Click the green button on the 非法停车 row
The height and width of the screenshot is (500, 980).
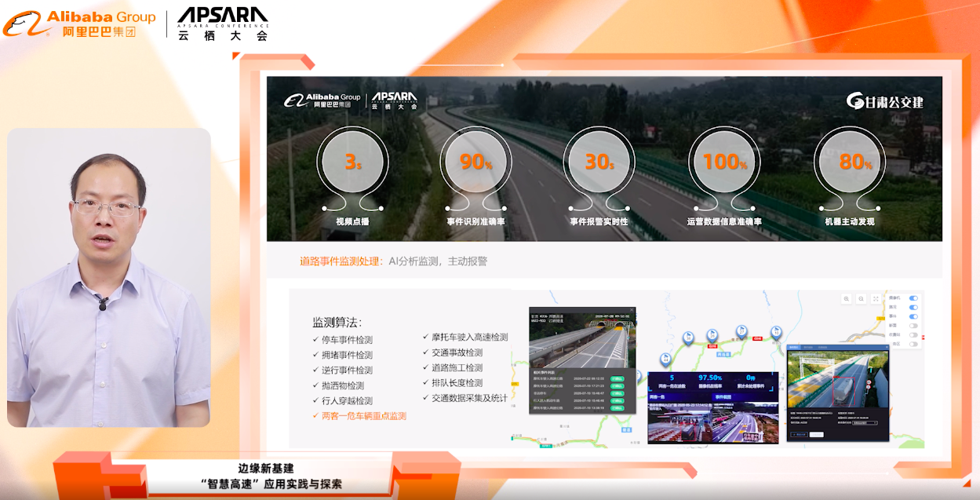coord(618,393)
